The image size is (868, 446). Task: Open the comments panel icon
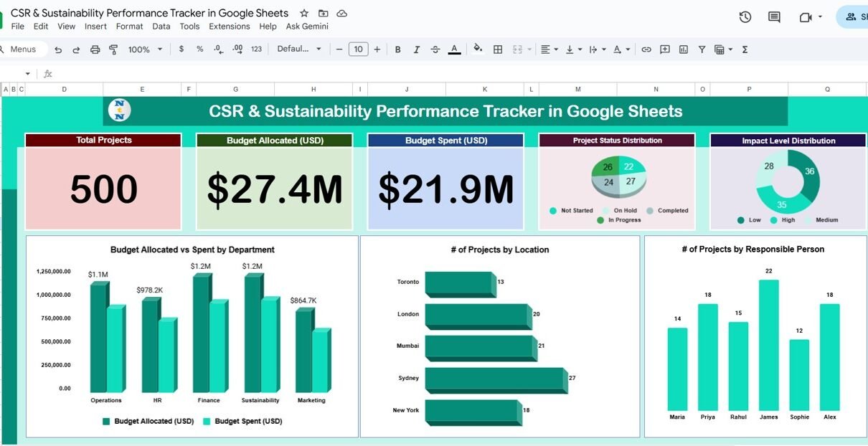[x=774, y=17]
